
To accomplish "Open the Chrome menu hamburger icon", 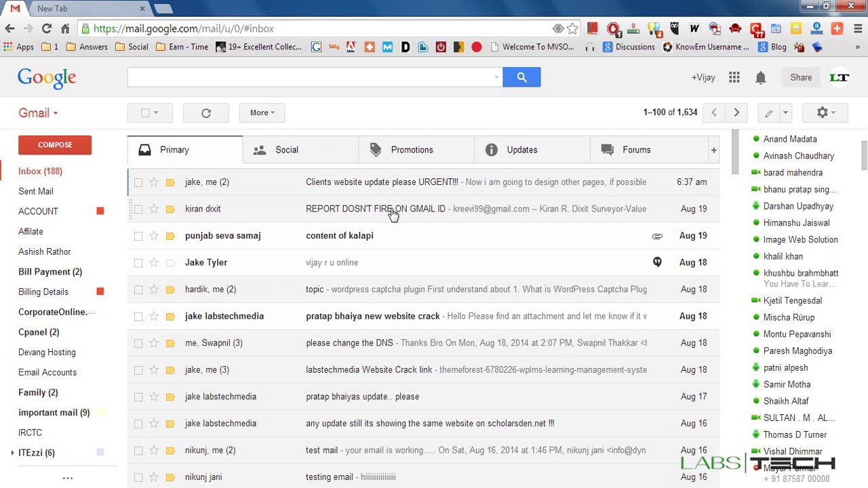I will [x=857, y=28].
